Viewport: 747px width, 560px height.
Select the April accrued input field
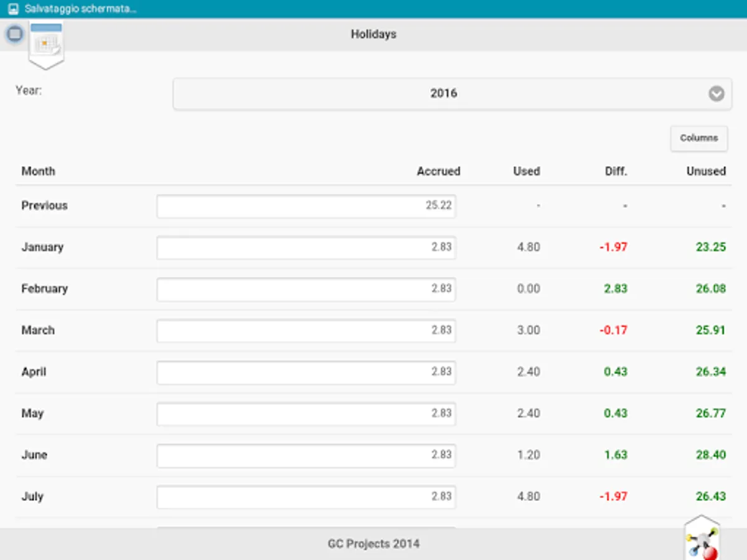306,373
